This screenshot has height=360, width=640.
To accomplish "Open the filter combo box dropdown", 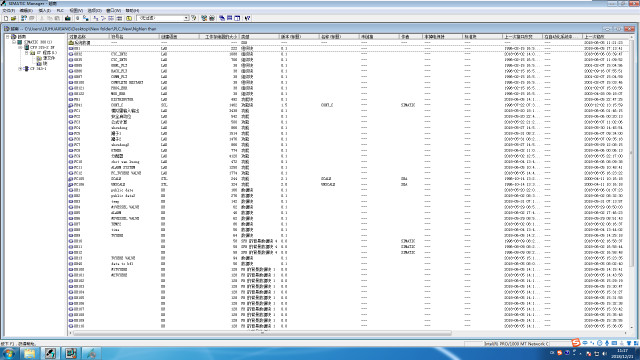I will point(186,18).
